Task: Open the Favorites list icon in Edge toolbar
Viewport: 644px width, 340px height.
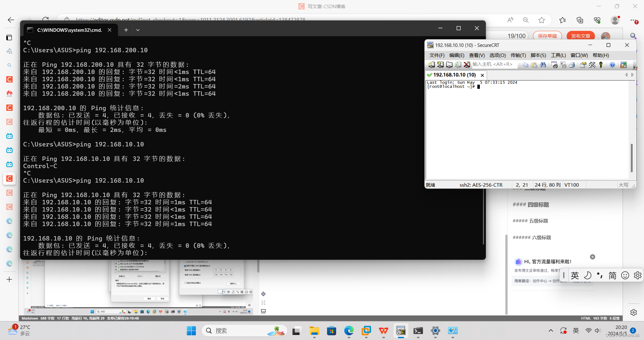Action: tap(563, 20)
